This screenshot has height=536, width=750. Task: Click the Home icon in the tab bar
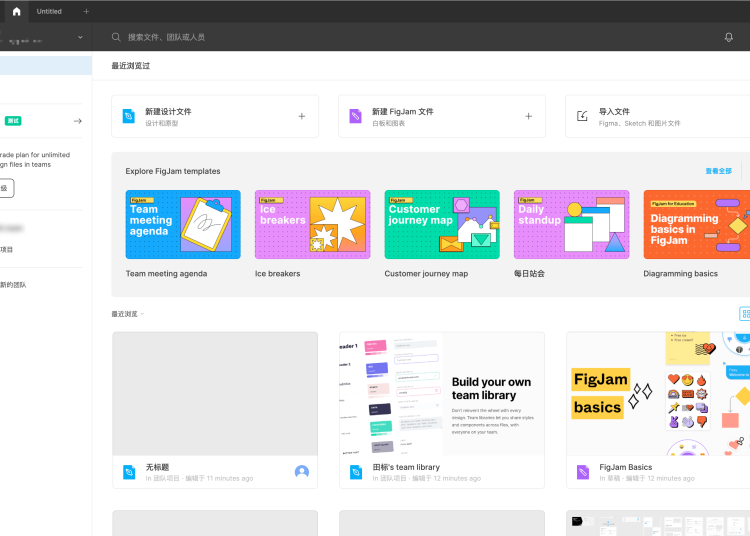(16, 11)
